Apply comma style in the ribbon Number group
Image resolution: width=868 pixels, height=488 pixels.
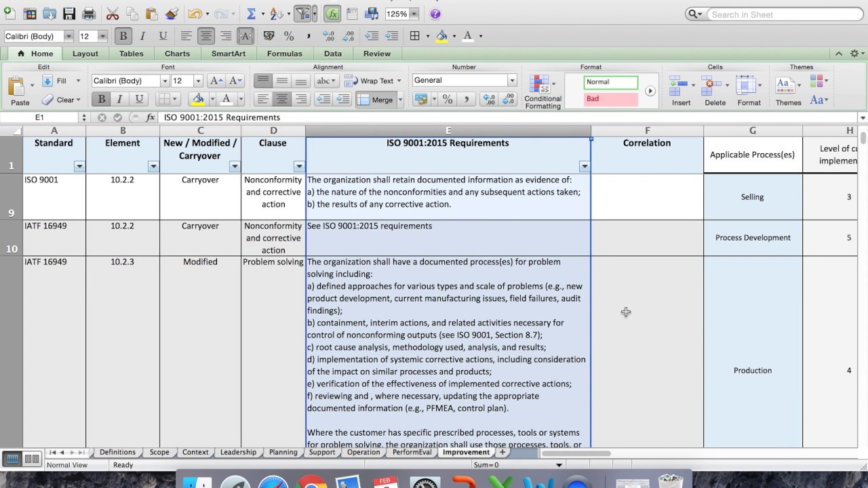[466, 99]
